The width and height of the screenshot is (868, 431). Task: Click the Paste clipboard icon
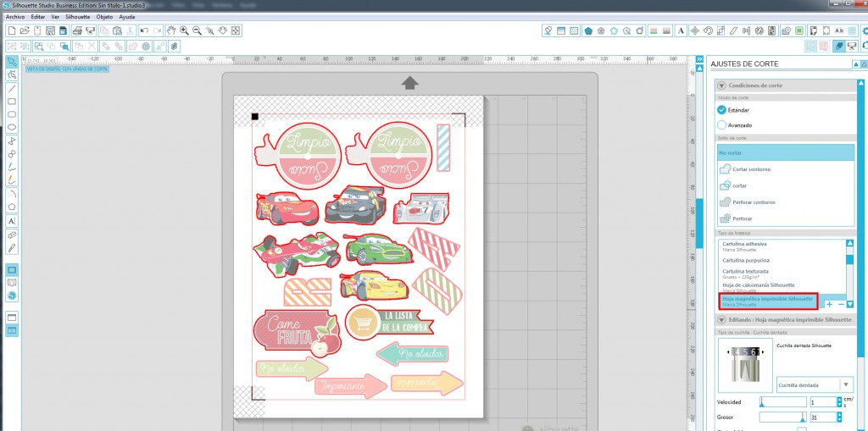(x=117, y=30)
